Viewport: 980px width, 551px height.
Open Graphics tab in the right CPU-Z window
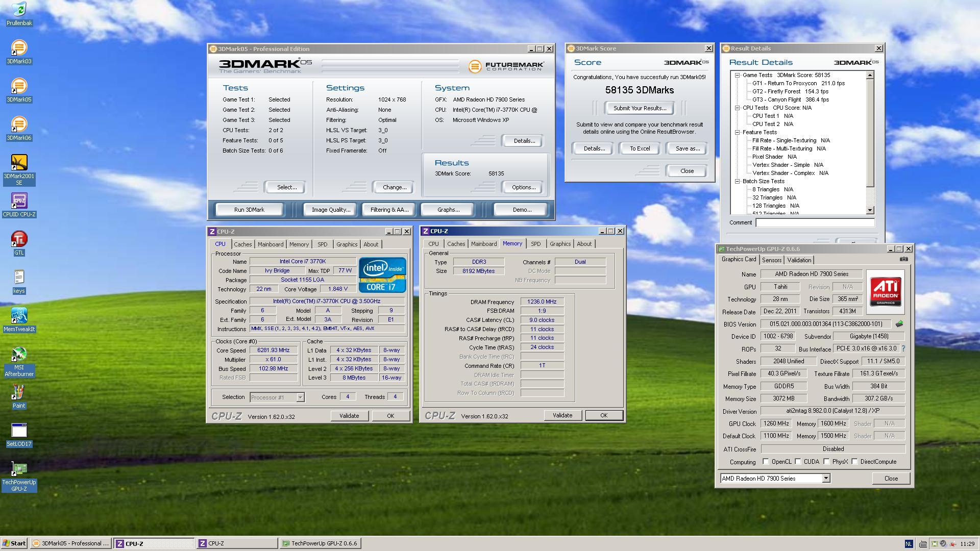560,244
